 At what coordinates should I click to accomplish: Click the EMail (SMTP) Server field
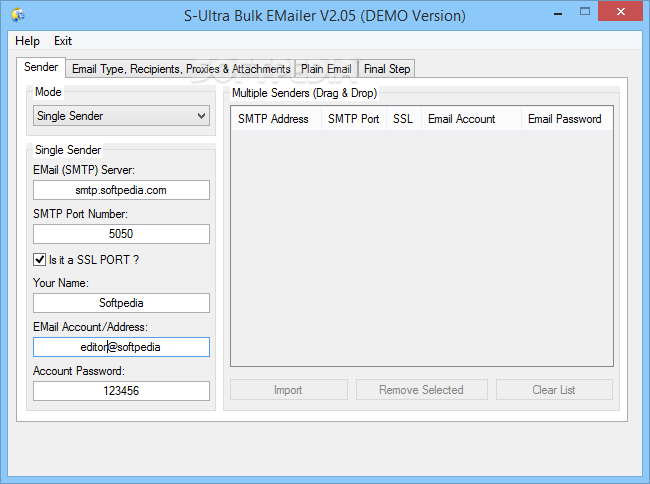(x=121, y=190)
